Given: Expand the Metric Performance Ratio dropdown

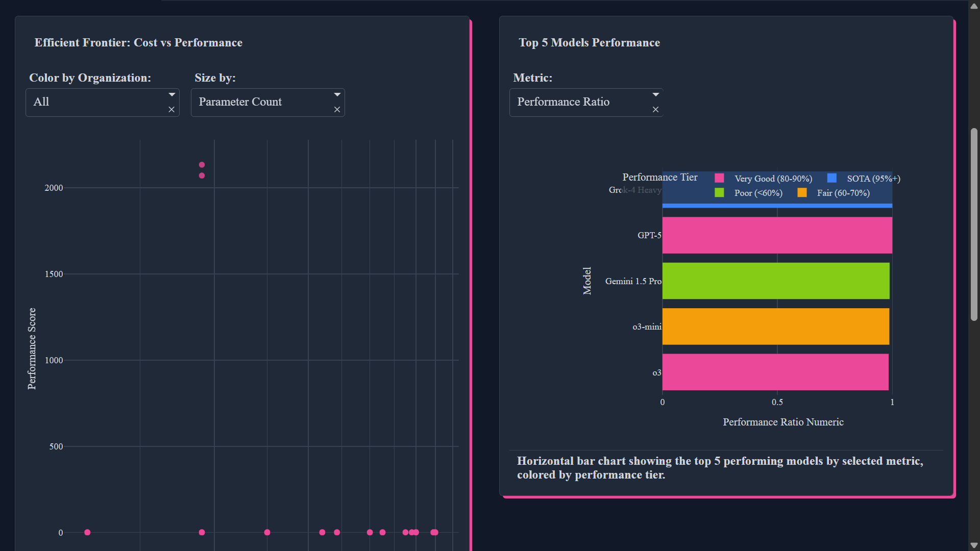Looking at the screenshot, I should (x=656, y=95).
